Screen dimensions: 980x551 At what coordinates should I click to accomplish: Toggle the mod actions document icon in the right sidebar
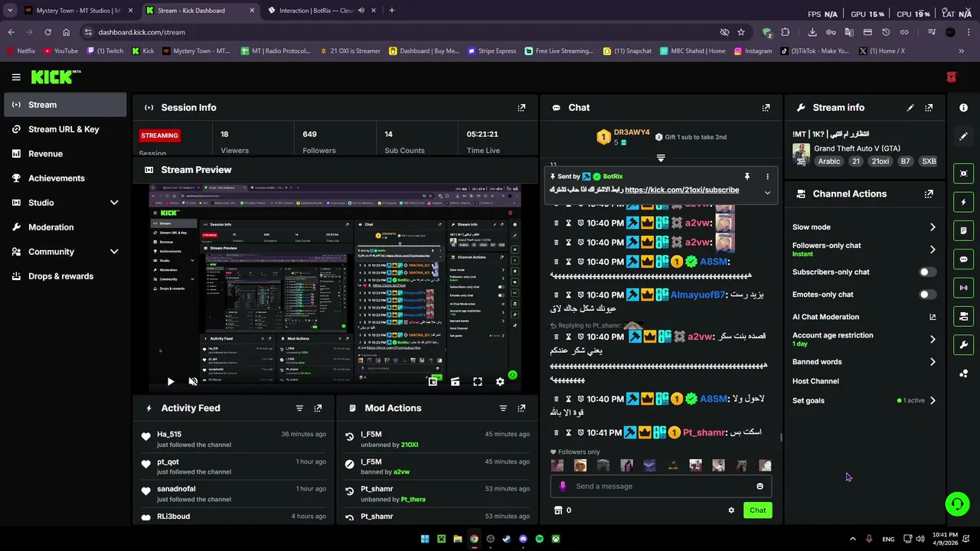964,230
